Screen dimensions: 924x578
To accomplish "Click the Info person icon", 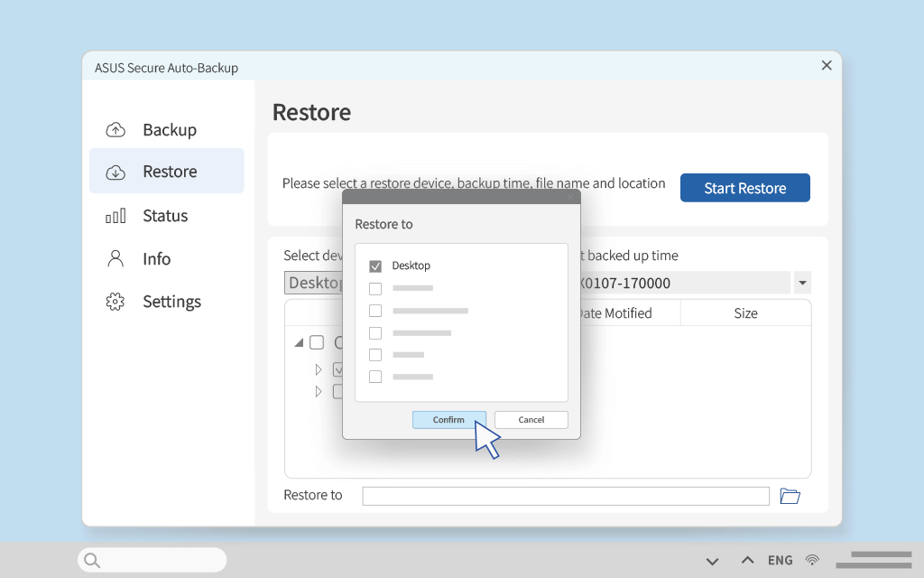I will (x=115, y=258).
